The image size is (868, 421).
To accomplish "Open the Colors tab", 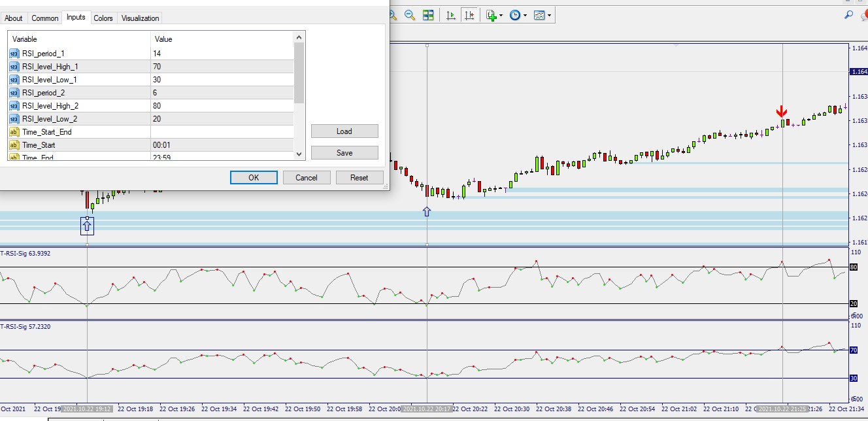I will (x=103, y=18).
